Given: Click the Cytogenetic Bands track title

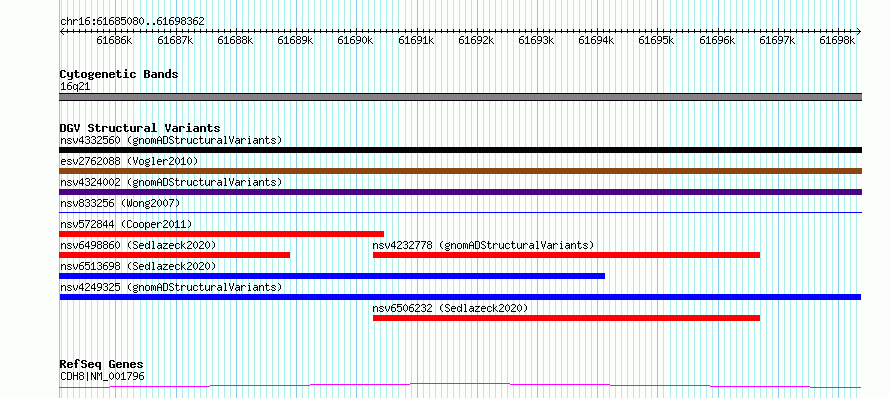Looking at the screenshot, I should [119, 74].
